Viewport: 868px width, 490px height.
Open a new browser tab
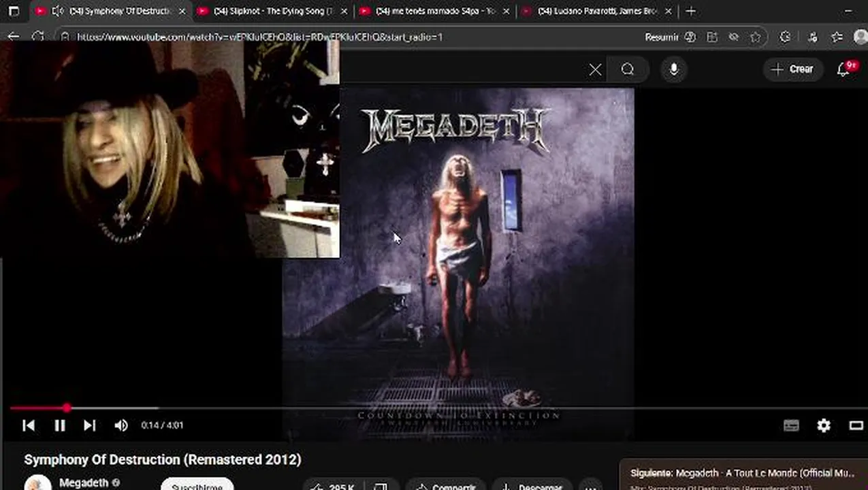tap(691, 11)
